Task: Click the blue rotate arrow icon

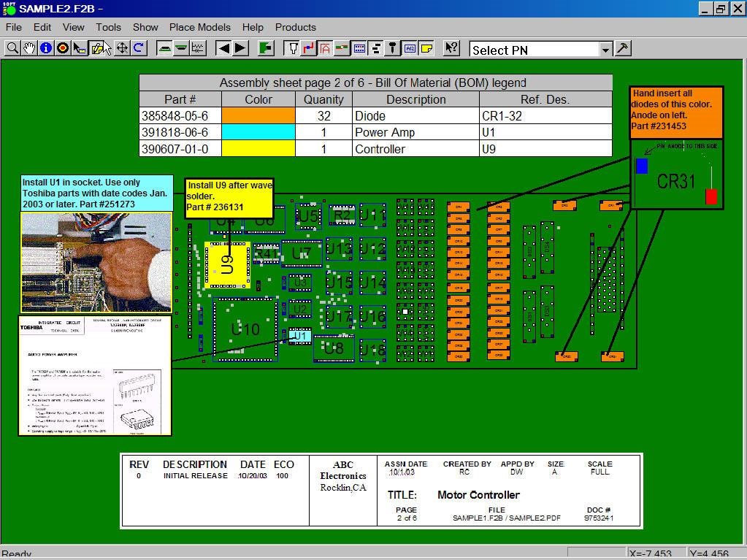Action: [139, 49]
